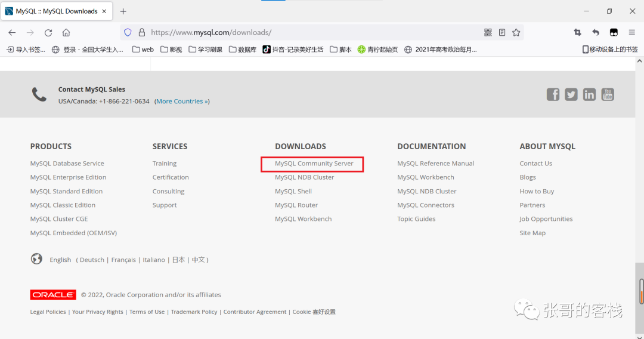Click the tracking protection shield icon
This screenshot has width=644, height=339.
pyautogui.click(x=128, y=32)
